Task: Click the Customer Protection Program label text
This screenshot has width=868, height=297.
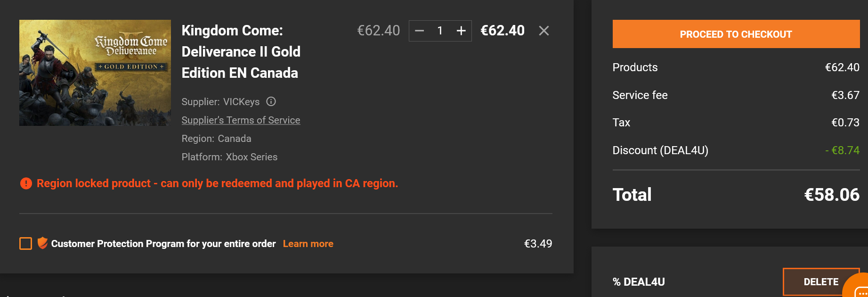Action: (163, 244)
